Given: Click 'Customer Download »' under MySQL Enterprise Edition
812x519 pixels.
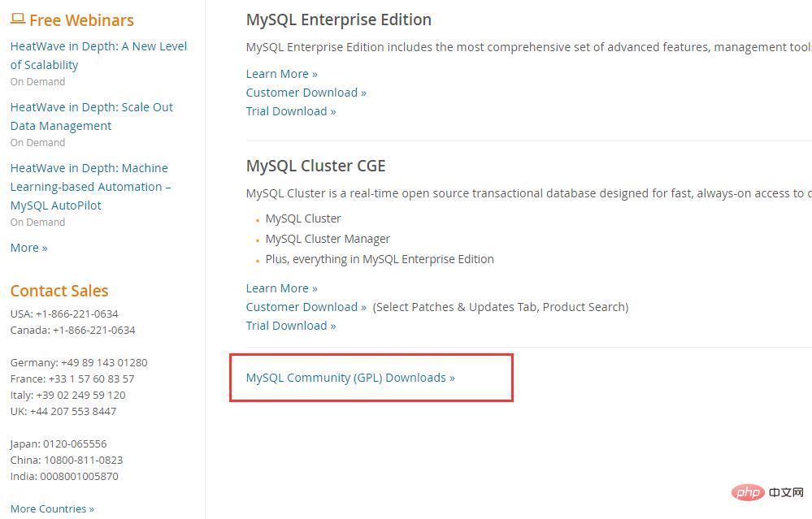Looking at the screenshot, I should tap(306, 93).
